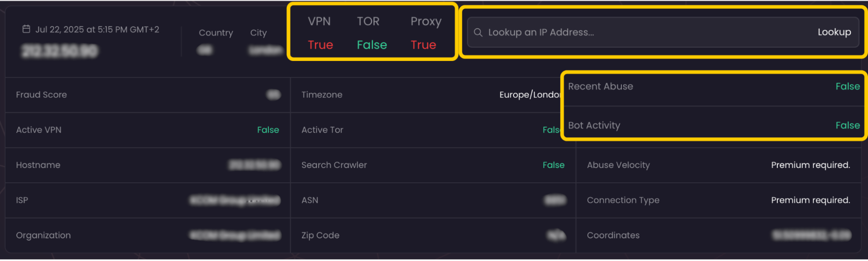The image size is (868, 261).
Task: Click the ASN row value
Action: [x=556, y=200]
